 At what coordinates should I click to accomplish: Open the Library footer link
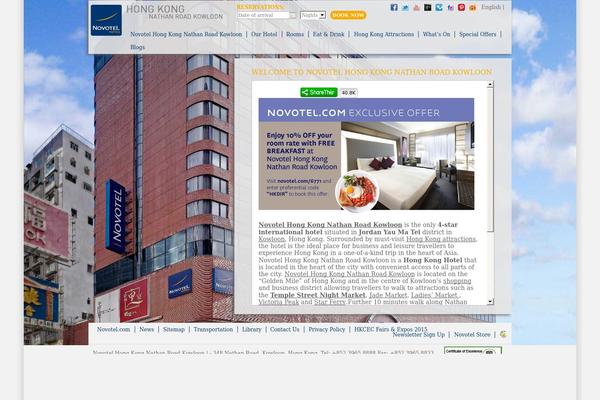coord(251,329)
